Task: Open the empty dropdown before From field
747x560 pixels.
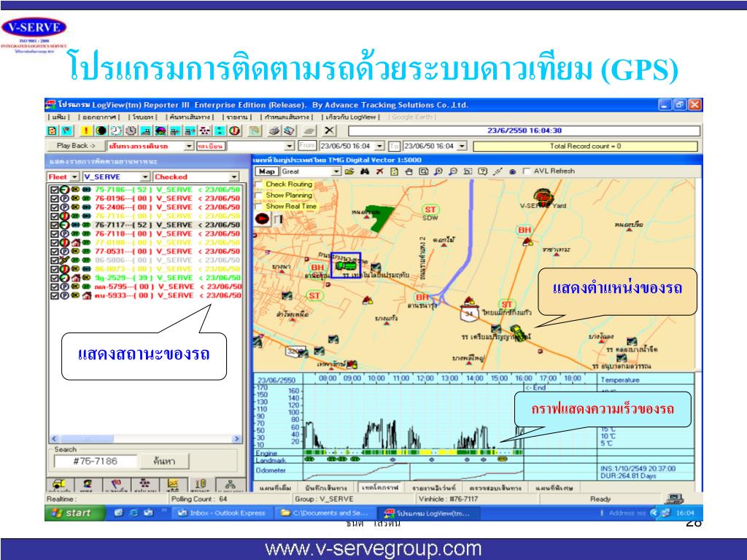Action: [290, 146]
